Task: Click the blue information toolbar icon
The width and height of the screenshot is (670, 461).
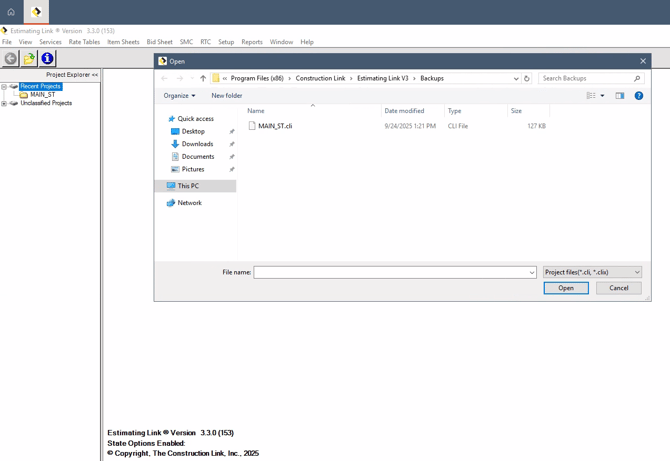Action: [47, 59]
